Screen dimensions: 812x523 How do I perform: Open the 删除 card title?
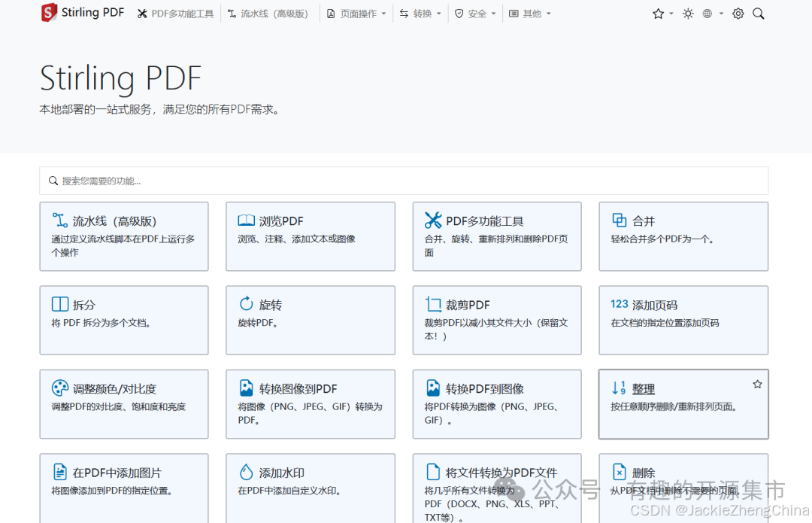(x=644, y=473)
